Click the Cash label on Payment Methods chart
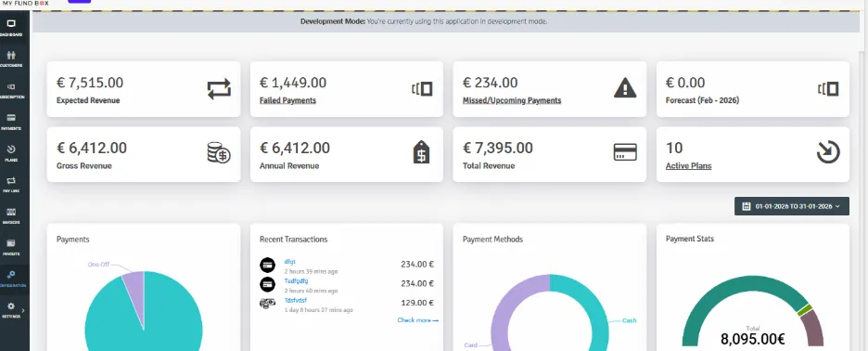 coord(629,320)
